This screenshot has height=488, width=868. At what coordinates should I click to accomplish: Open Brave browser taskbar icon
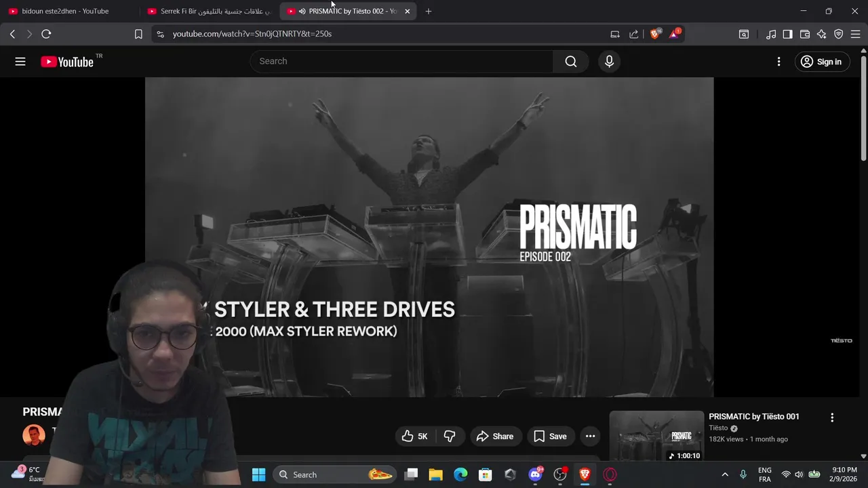click(585, 474)
